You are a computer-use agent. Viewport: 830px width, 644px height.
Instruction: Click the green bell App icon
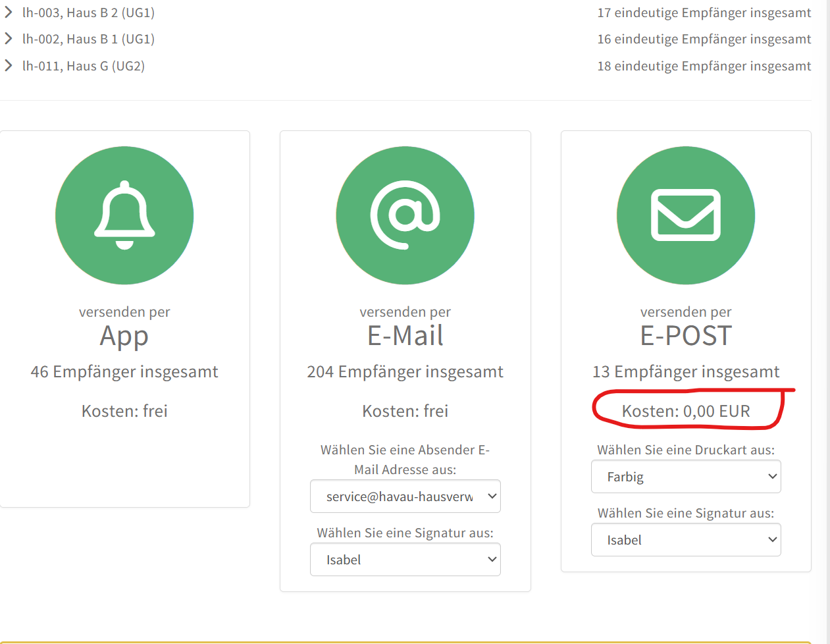(x=124, y=215)
